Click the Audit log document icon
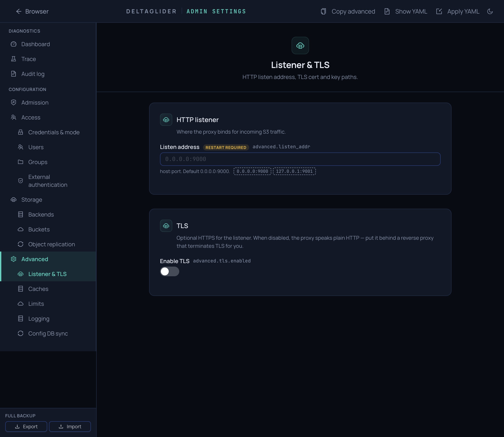Image resolution: width=504 pixels, height=437 pixels. (x=14, y=74)
